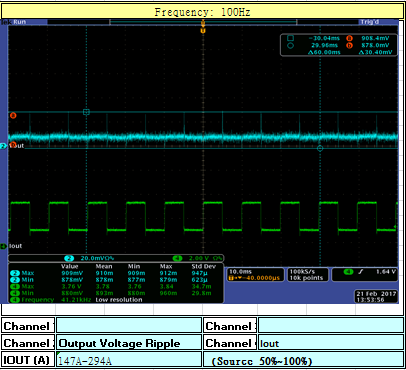
Task: Click channel 4 Iout ground indicator
Action: pyautogui.click(x=3, y=246)
